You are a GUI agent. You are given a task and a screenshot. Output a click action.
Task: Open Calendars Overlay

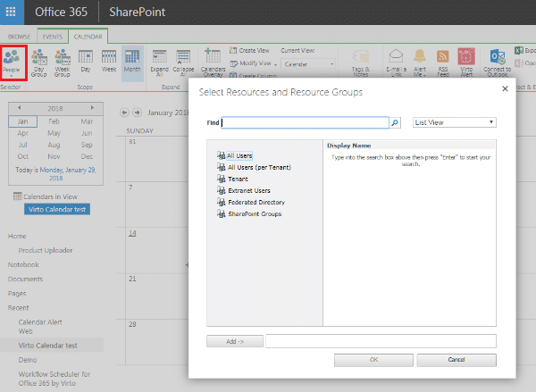pos(213,63)
